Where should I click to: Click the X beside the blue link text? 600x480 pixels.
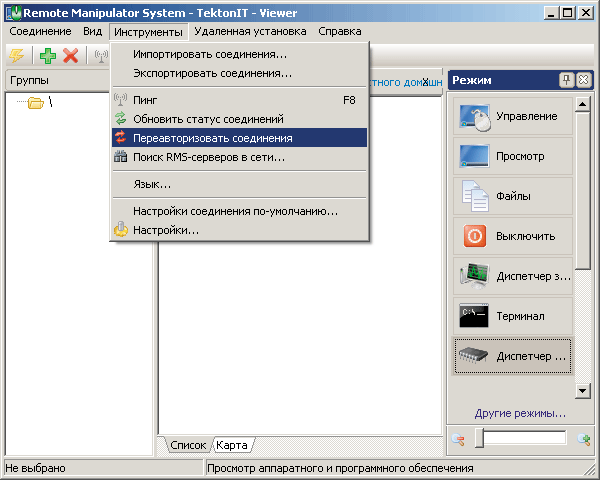[x=426, y=82]
